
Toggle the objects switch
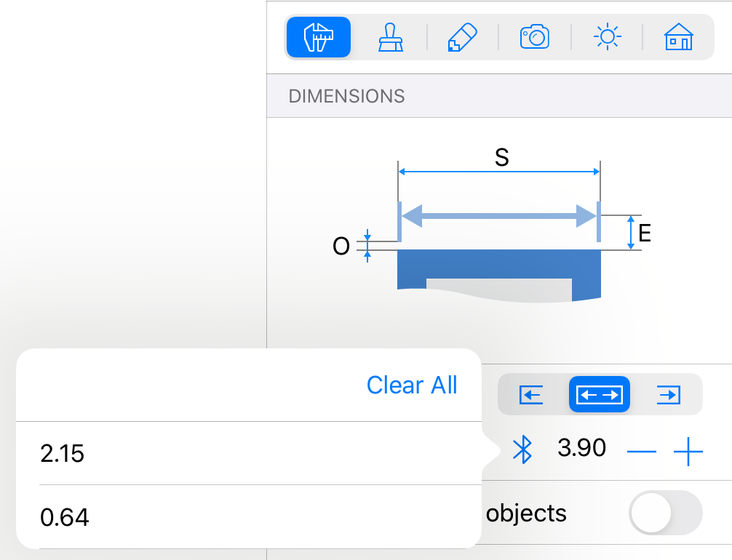coord(666,513)
